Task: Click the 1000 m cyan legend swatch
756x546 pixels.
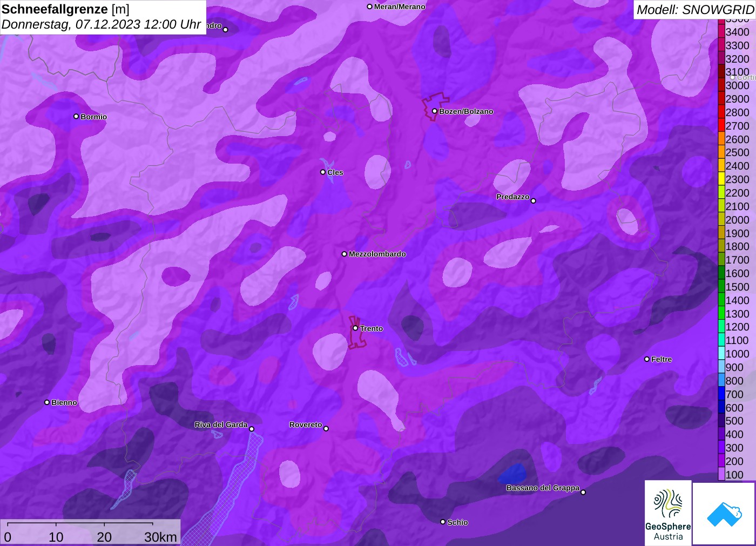Action: pos(721,354)
